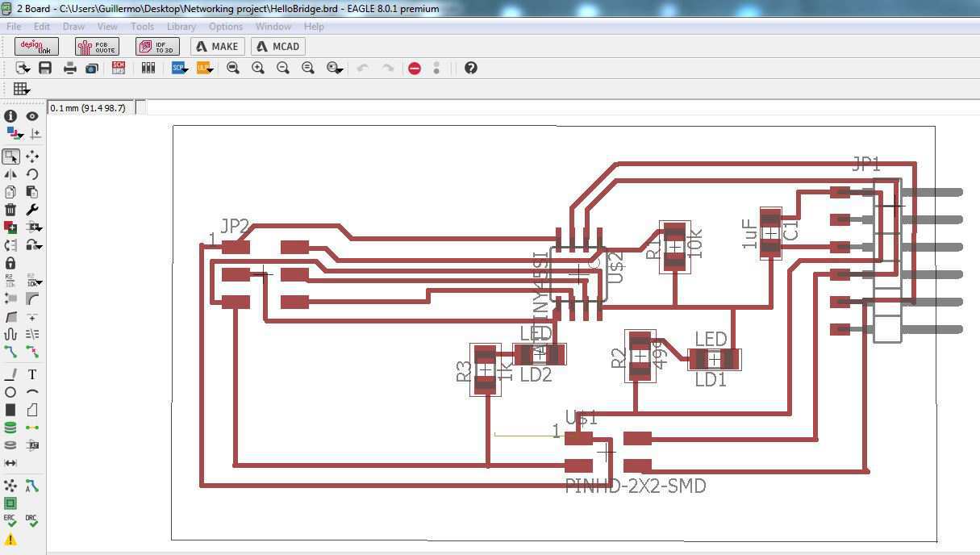Select the Move tool
Image resolution: width=980 pixels, height=555 pixels.
32,156
